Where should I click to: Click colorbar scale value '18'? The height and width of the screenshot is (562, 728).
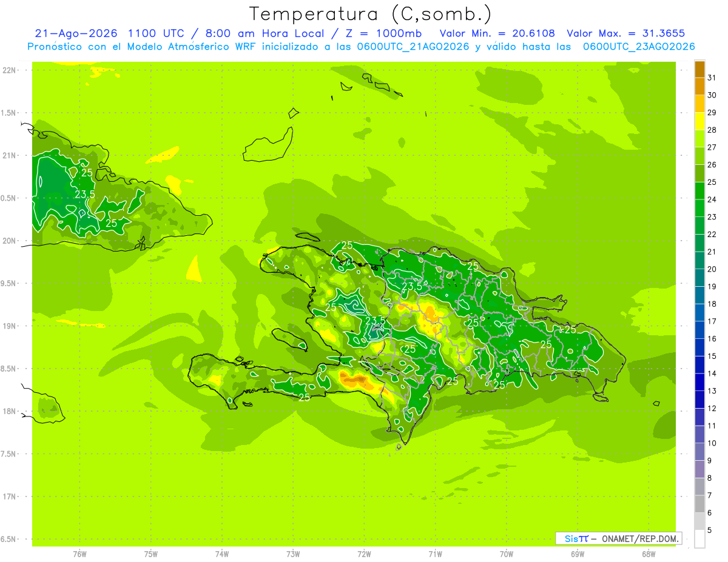(x=712, y=304)
